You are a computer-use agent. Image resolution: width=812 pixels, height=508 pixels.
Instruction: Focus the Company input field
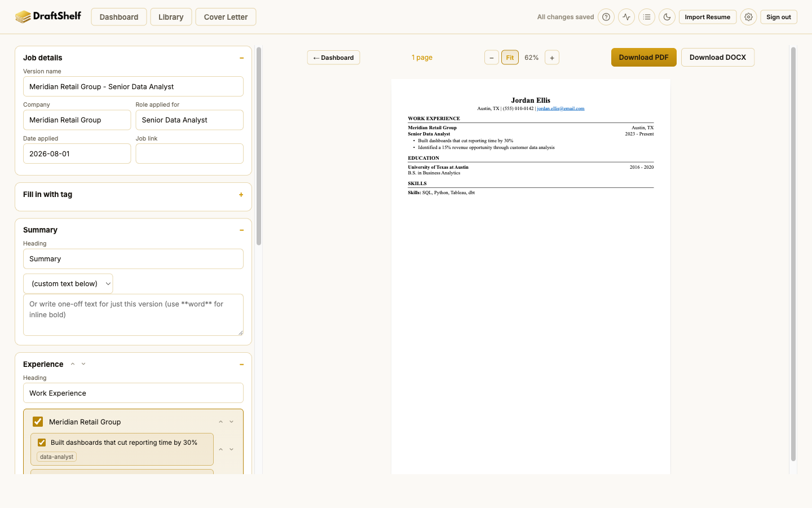click(77, 120)
